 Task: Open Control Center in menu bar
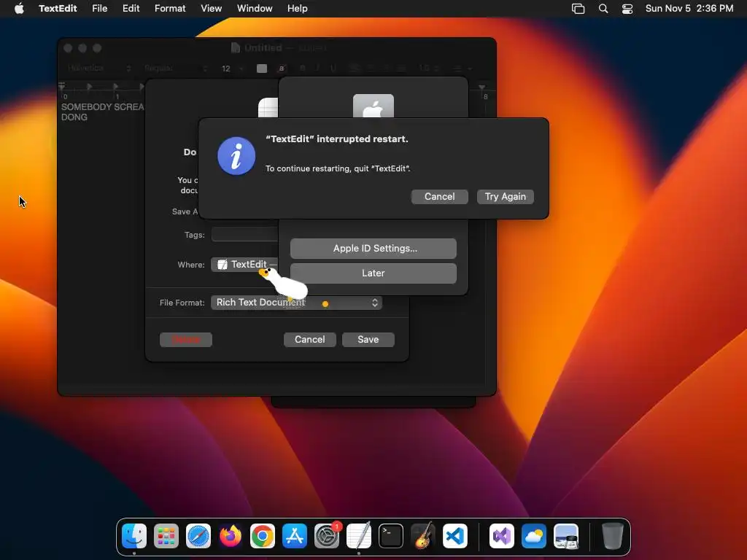[x=627, y=9]
